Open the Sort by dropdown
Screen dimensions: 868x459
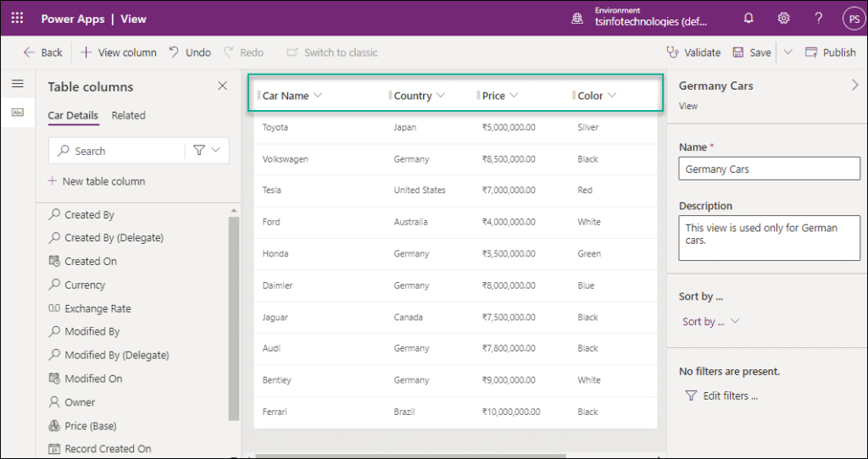click(711, 321)
